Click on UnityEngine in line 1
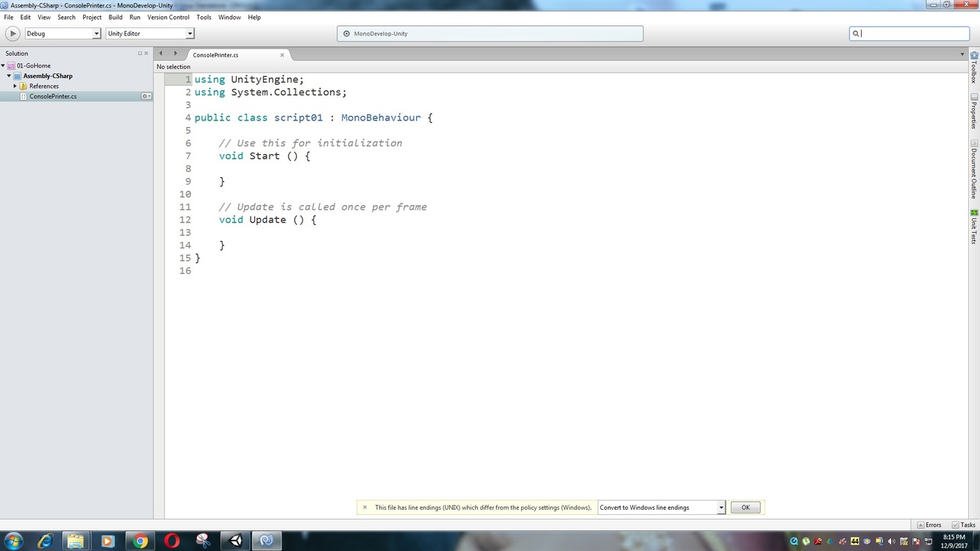 265,79
